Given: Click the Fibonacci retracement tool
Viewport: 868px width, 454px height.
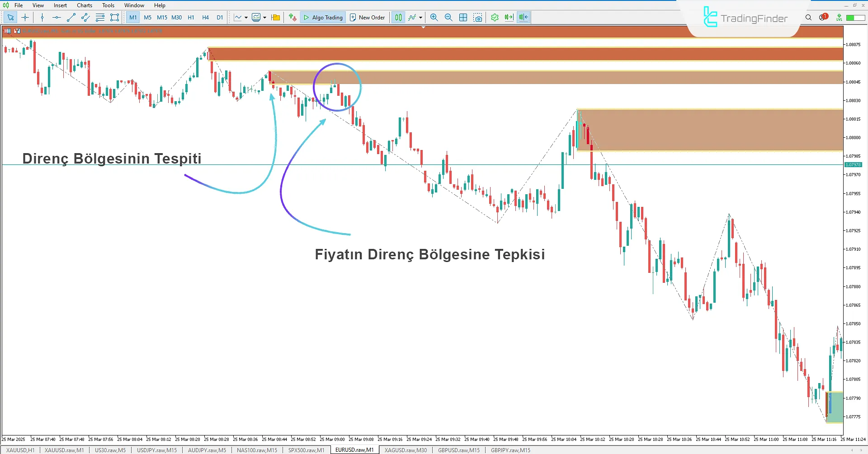Looking at the screenshot, I should click(100, 18).
